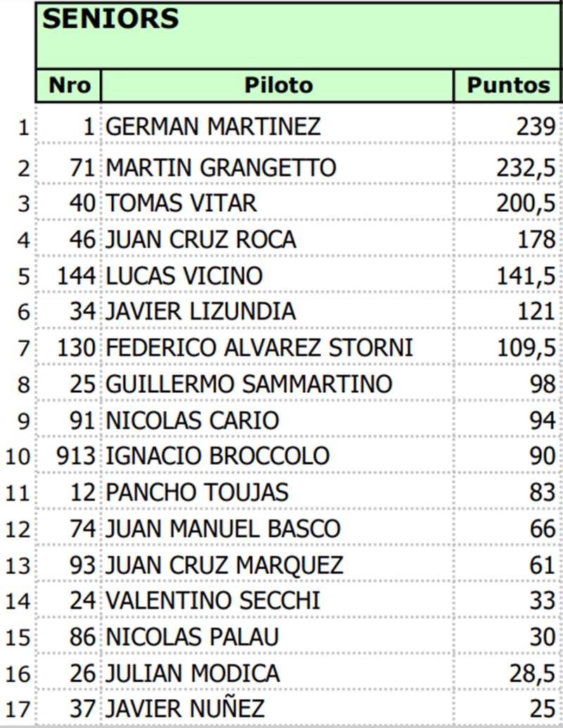Click MARTIN GRANGETTO's points value 232,5

[525, 168]
